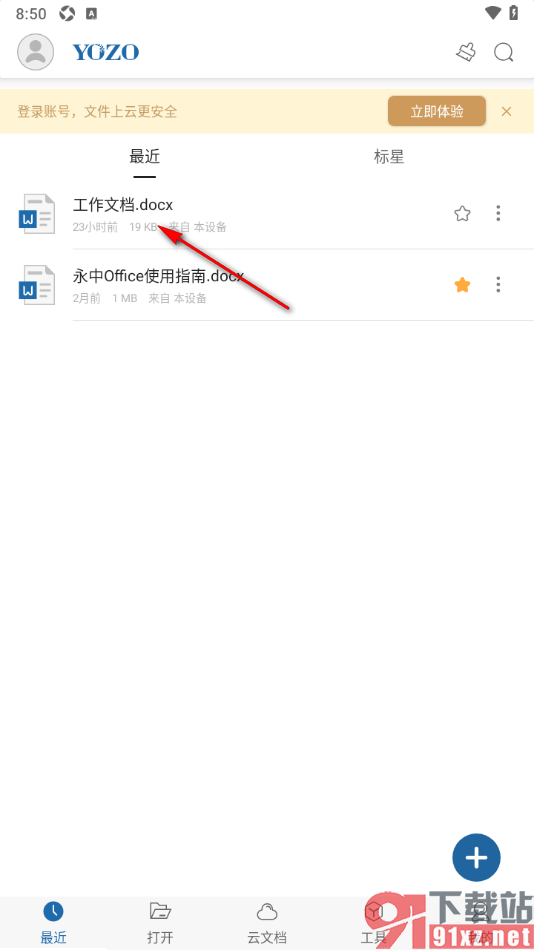Screen dimensions: 534x950
Task: Star the 工作文档.docx file
Action: coord(462,213)
